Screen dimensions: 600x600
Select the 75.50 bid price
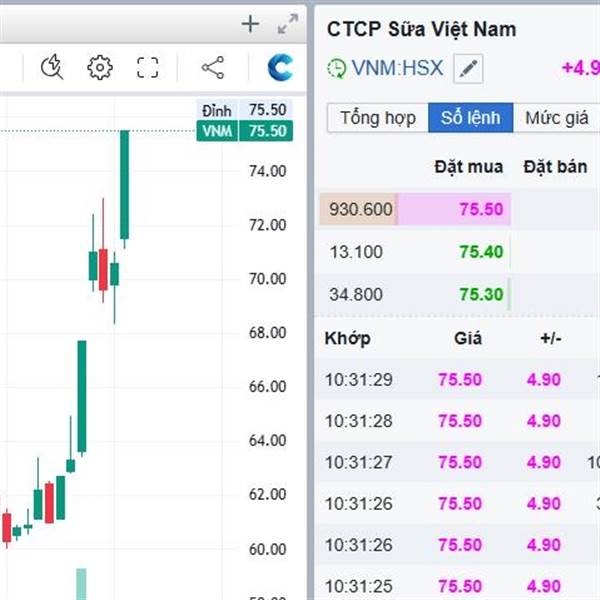tap(481, 210)
